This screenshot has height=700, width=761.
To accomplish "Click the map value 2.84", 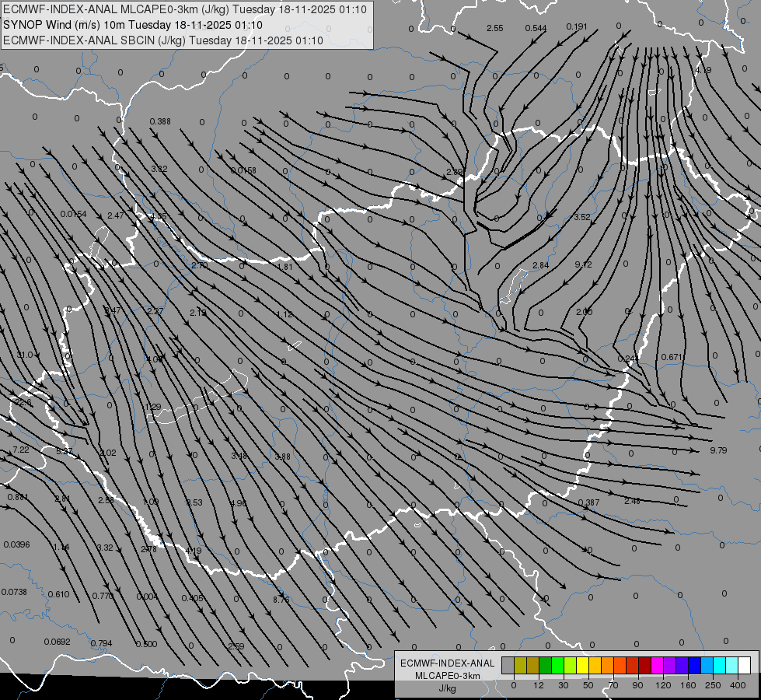I will [x=541, y=265].
